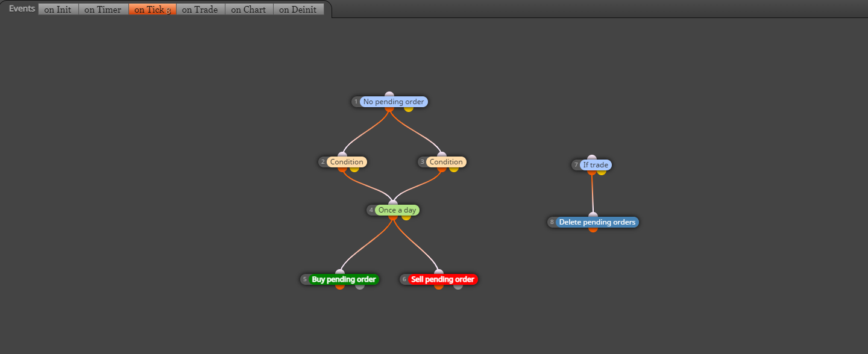Click the orange output connector under No pending order
Image resolution: width=868 pixels, height=354 pixels.
pos(389,109)
